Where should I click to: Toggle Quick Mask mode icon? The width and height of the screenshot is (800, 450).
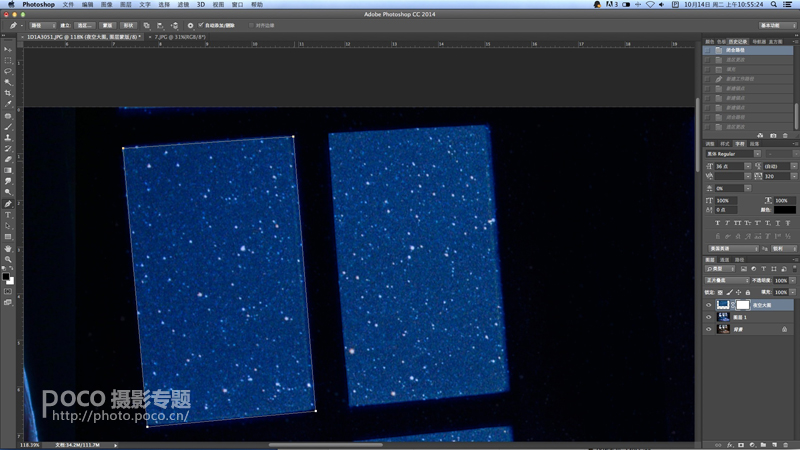click(x=8, y=291)
